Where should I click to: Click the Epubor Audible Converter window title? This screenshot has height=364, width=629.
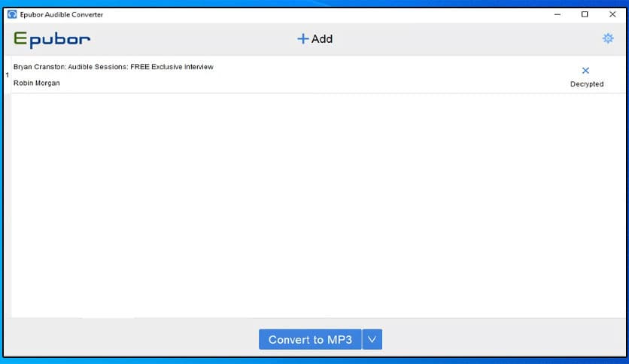click(62, 14)
